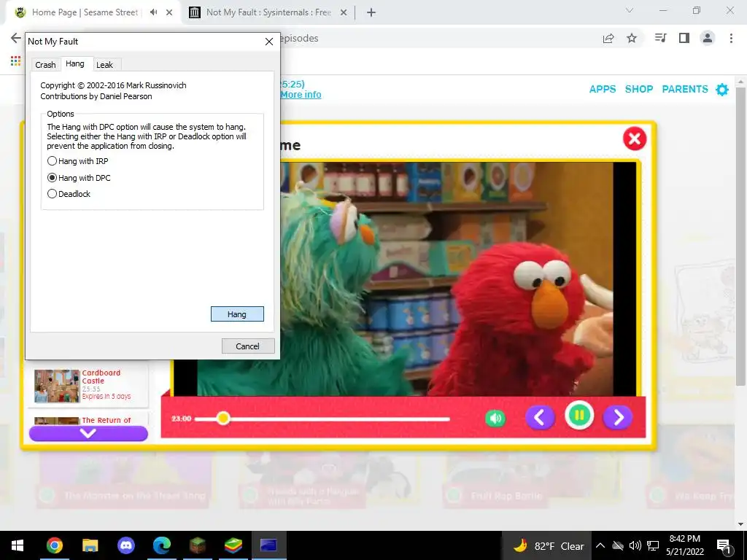Select the Hang with DPC radio option

79,178
